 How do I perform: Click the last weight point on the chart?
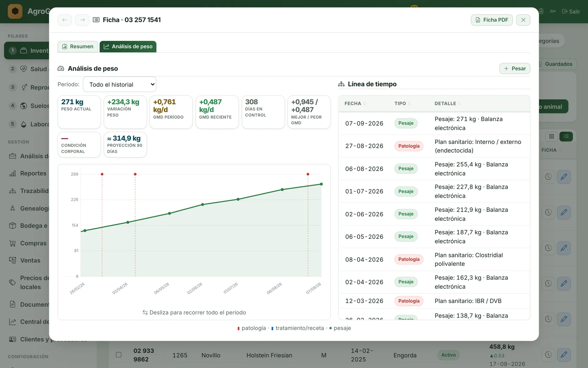point(321,184)
